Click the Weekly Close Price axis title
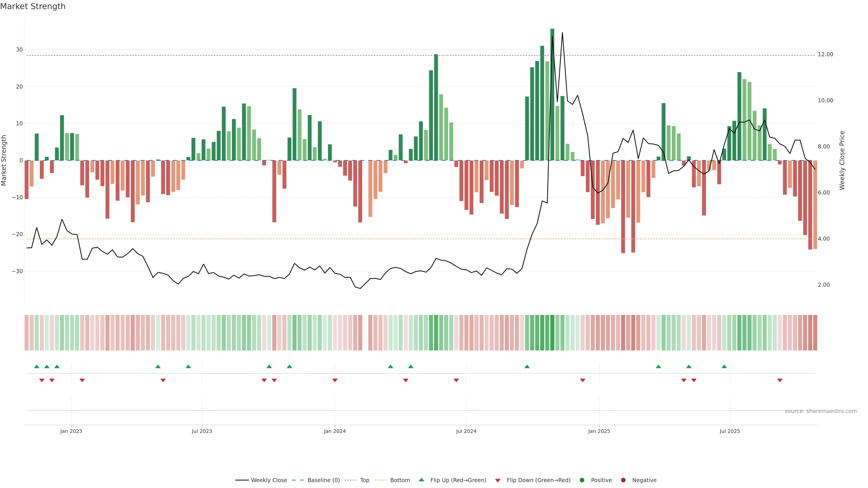 842,160
